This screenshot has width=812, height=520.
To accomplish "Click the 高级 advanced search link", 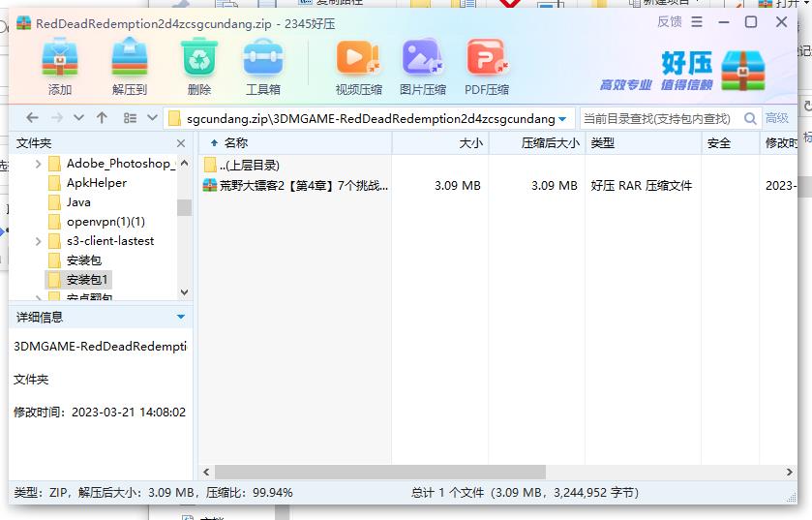I will click(x=777, y=118).
